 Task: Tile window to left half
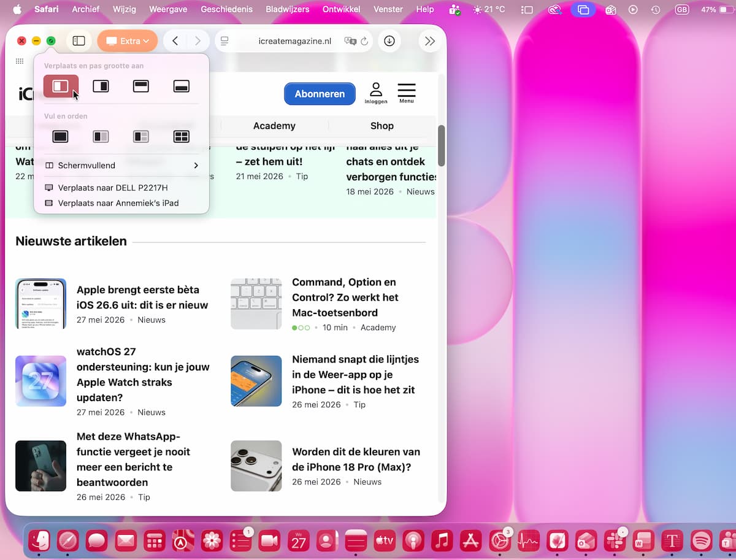[61, 86]
